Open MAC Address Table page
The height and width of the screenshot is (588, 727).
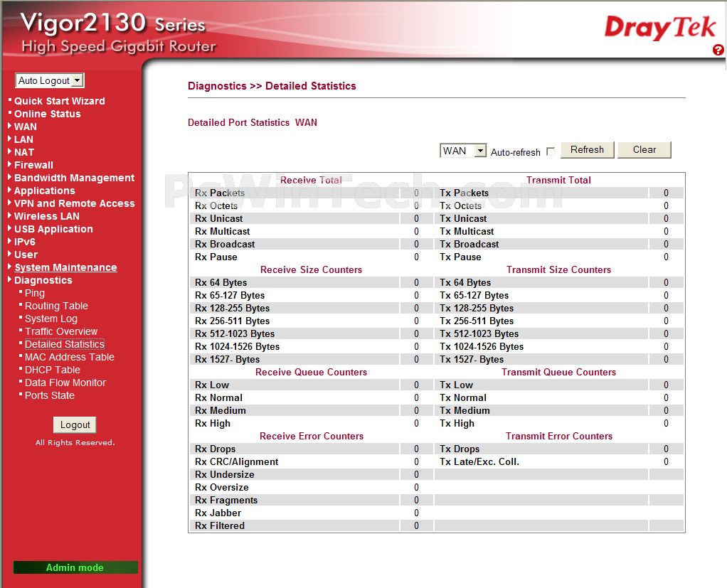tap(70, 357)
